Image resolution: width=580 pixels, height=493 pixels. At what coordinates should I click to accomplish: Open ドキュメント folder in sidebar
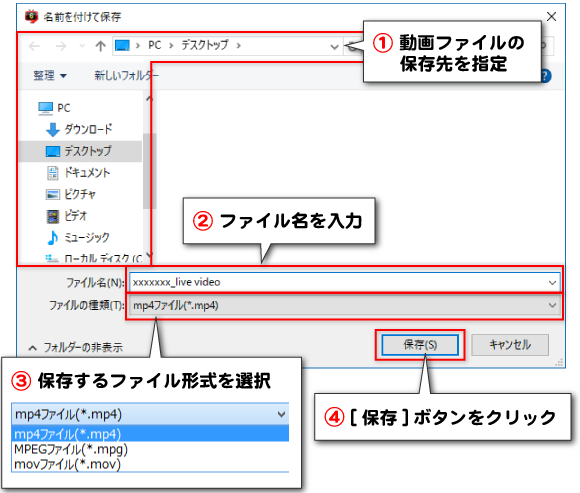tap(78, 173)
